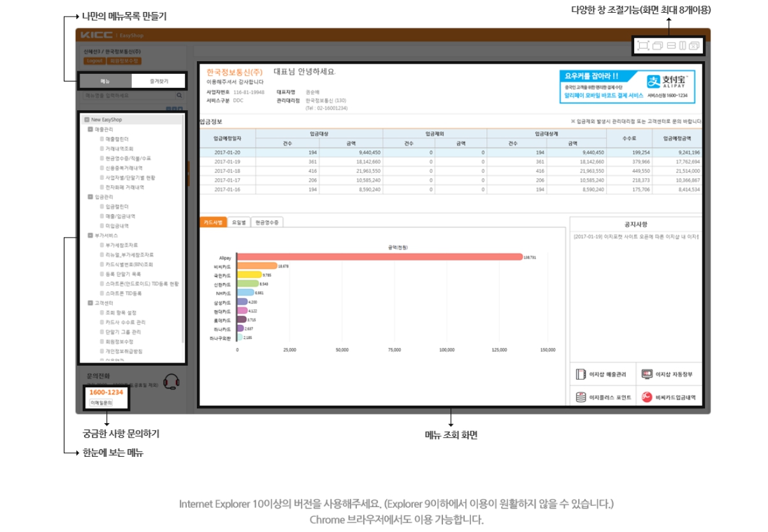Click the Logout button
768x532 pixels.
(94, 61)
